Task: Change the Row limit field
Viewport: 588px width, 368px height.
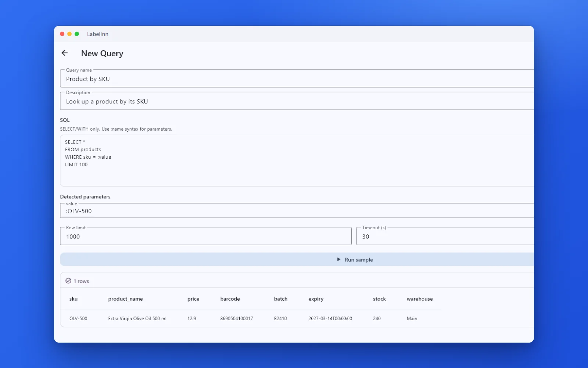Action: [206, 236]
